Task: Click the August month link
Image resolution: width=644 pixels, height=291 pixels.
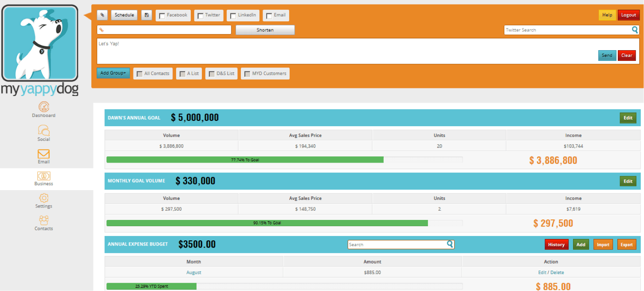Action: tap(194, 272)
